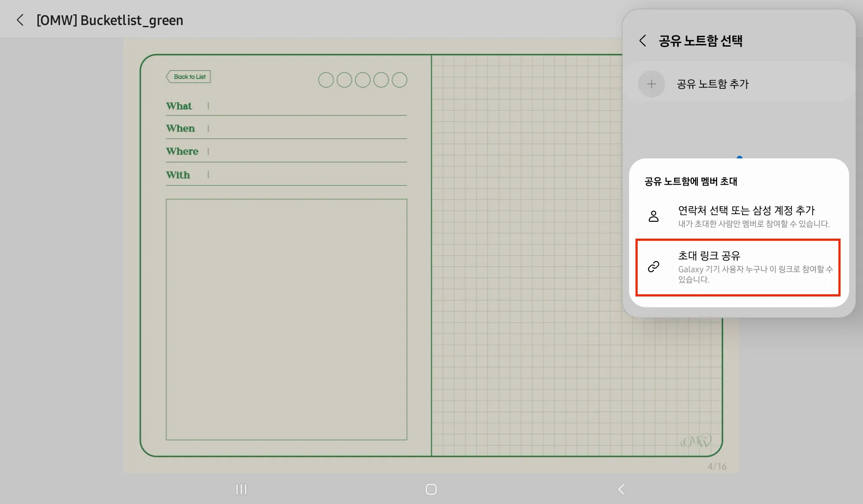Tap the large empty note box
863x504 pixels.
click(286, 319)
